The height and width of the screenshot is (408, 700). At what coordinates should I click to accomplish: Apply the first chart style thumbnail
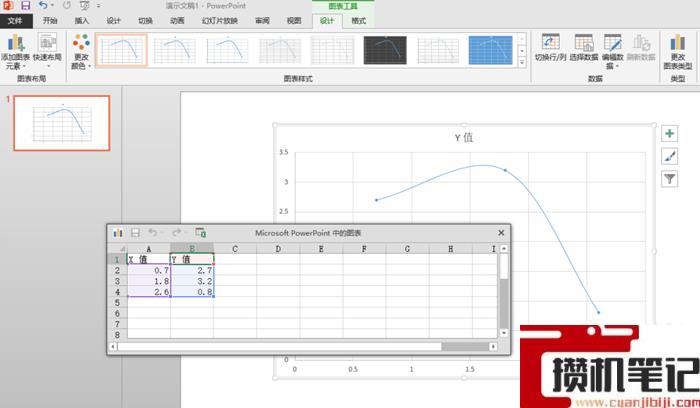tap(121, 50)
